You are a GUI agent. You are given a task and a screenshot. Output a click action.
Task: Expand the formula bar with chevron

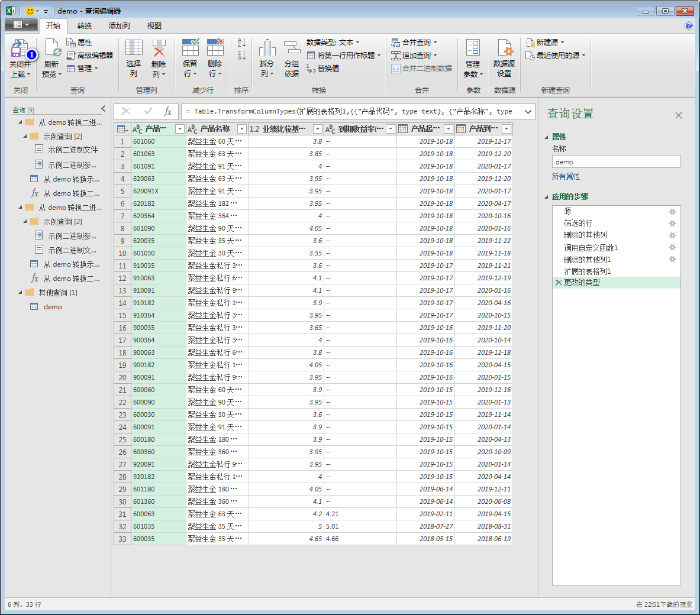click(528, 112)
